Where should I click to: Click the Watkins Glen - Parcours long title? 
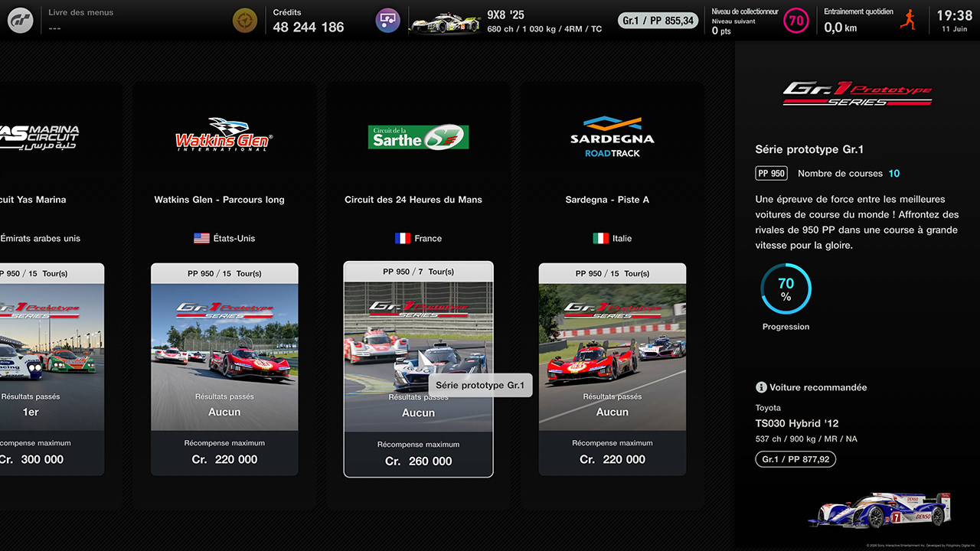(x=219, y=200)
